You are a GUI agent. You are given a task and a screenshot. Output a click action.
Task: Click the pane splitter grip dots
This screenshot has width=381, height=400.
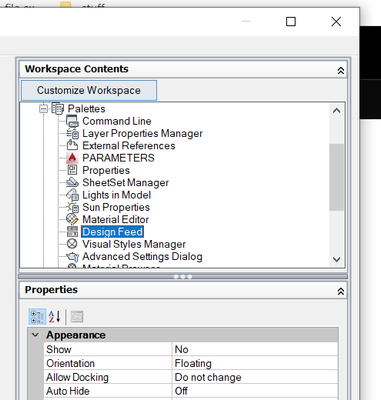pyautogui.click(x=183, y=277)
